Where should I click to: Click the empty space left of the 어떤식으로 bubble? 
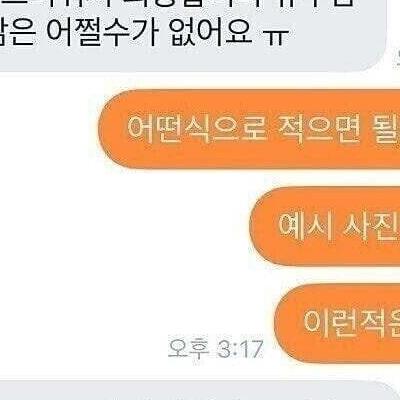pyautogui.click(x=49, y=129)
